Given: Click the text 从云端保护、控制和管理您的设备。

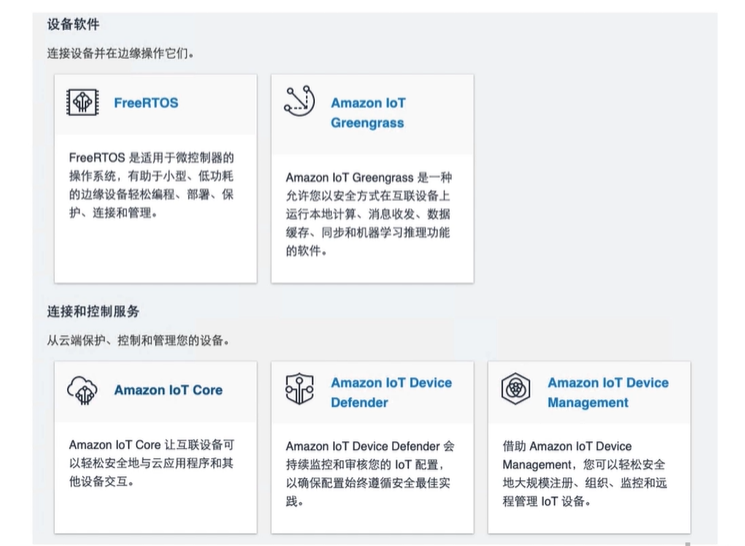Looking at the screenshot, I should coord(138,340).
